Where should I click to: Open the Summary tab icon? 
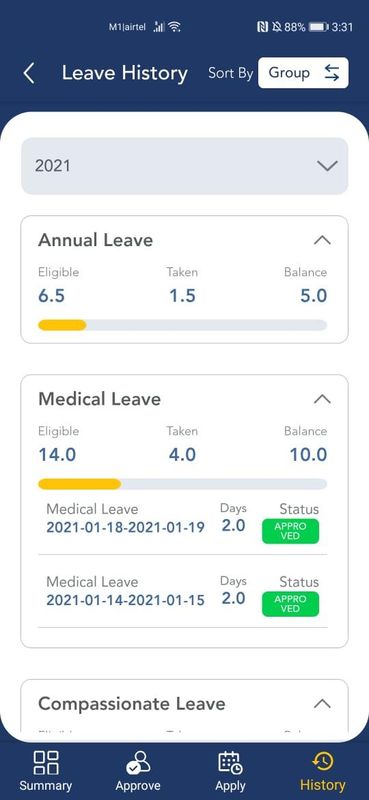[x=46, y=762]
